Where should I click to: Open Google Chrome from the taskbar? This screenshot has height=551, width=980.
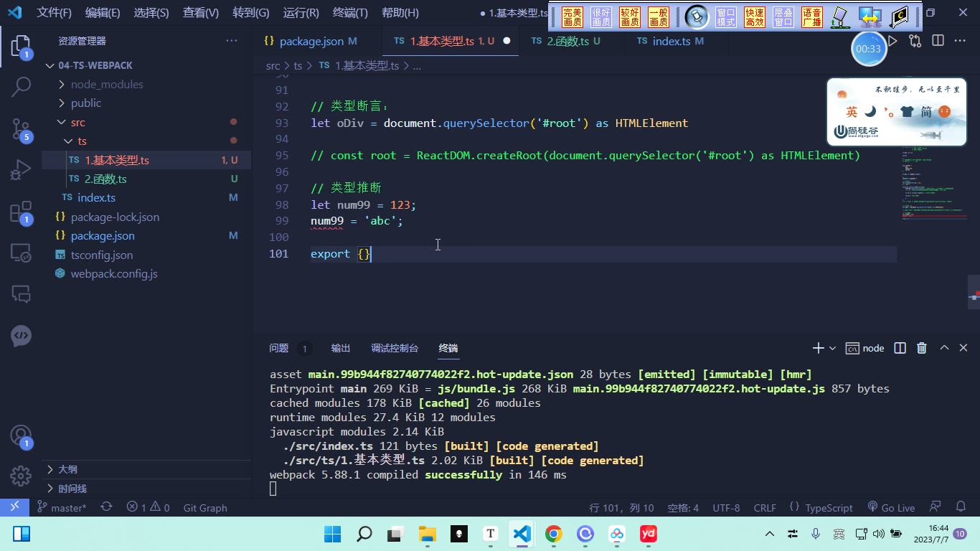click(x=553, y=534)
